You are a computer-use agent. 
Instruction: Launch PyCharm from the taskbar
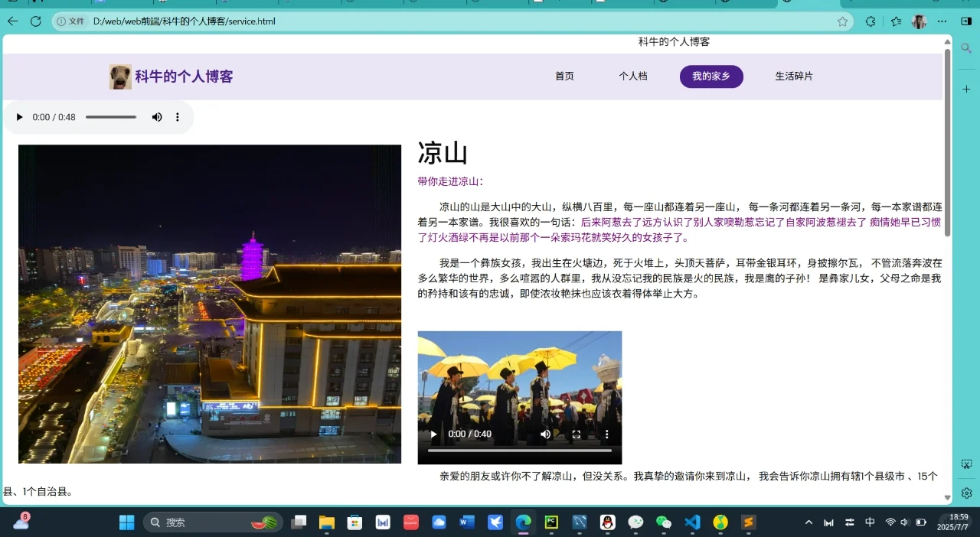coord(551,522)
